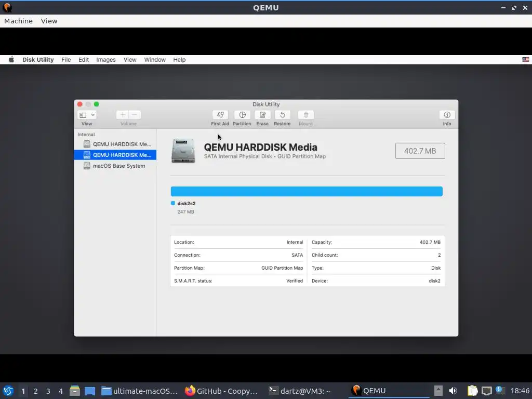Switch to workspace 3
This screenshot has height=399, width=532.
(x=48, y=391)
